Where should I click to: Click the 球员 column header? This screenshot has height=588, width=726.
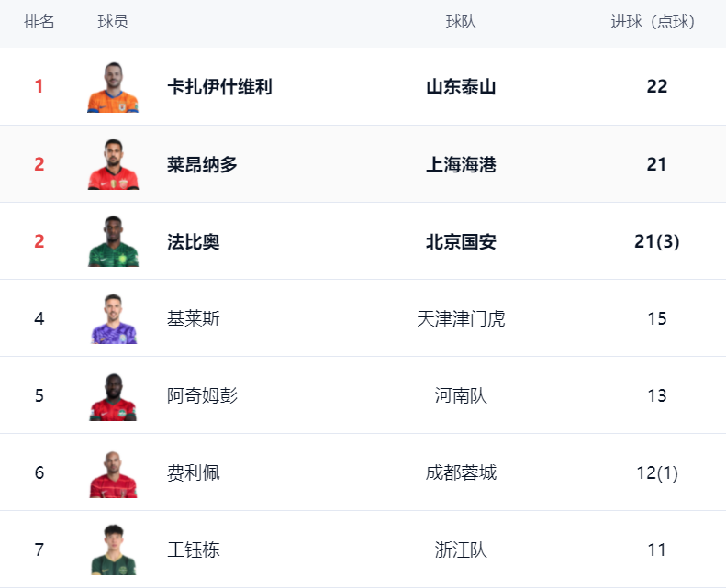point(113,22)
